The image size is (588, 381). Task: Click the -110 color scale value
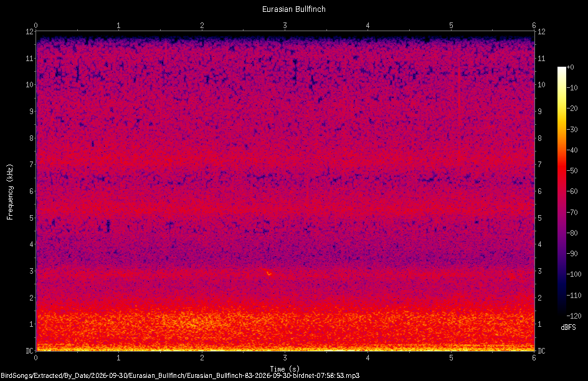click(574, 296)
